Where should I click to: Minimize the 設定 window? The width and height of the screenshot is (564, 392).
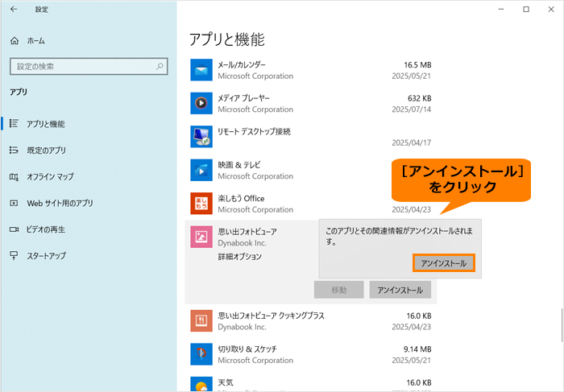point(501,10)
